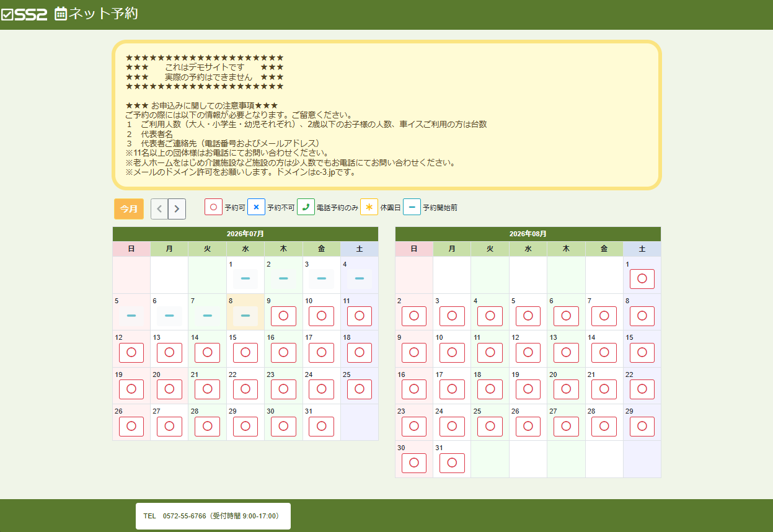Click the 予約可 circle legend icon

tap(213, 207)
